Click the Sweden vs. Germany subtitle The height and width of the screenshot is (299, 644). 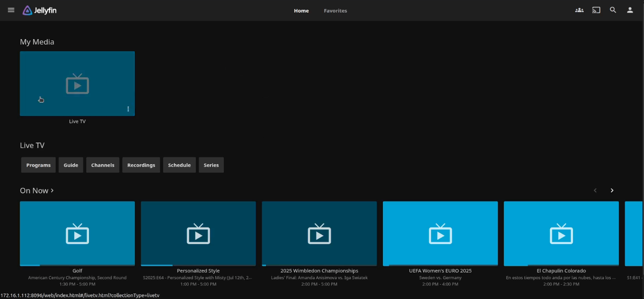point(440,278)
